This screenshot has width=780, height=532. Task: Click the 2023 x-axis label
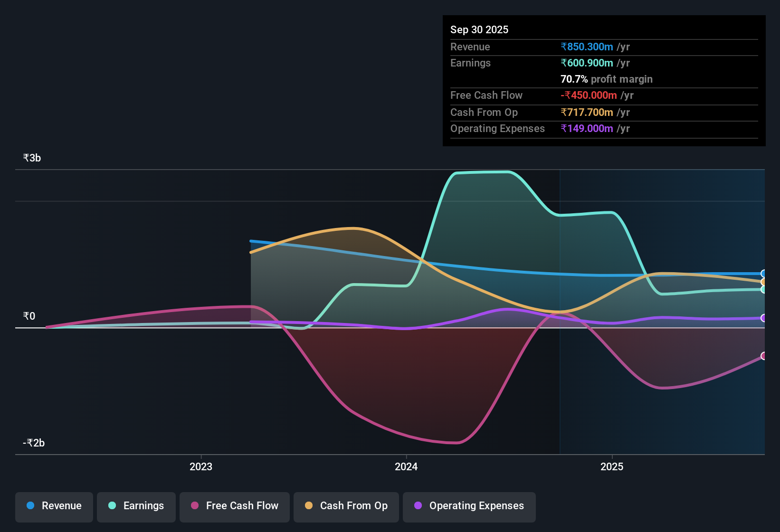[201, 466]
